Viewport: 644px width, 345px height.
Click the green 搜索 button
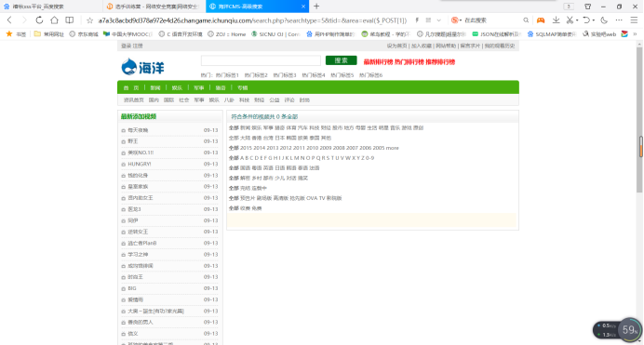pos(341,60)
